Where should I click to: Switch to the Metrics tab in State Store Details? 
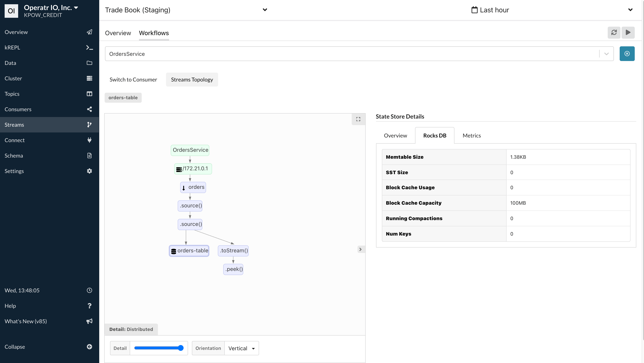pyautogui.click(x=471, y=135)
